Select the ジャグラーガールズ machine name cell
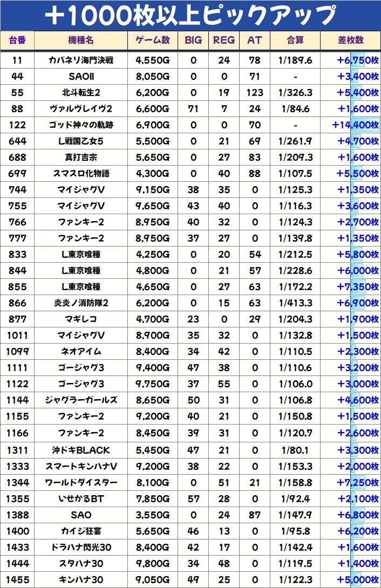 click(x=81, y=400)
